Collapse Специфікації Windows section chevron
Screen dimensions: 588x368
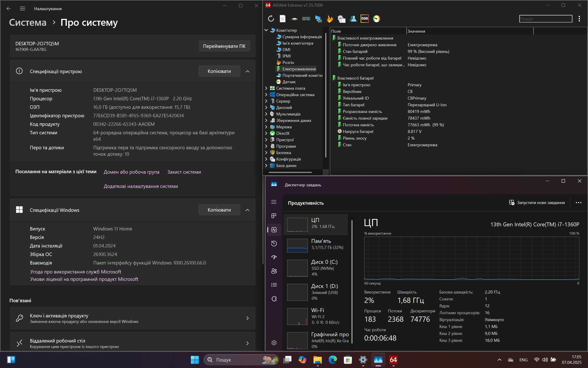[x=247, y=210]
